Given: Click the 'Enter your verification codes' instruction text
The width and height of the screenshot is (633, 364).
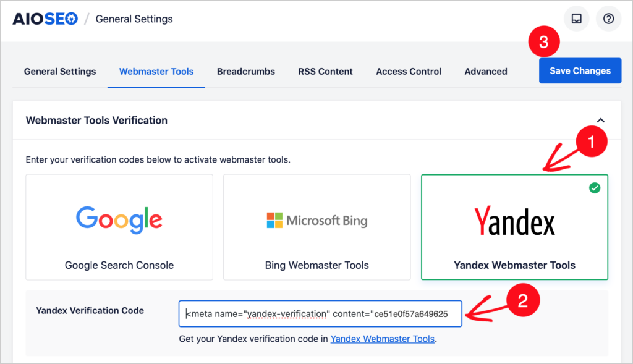Looking at the screenshot, I should [158, 160].
